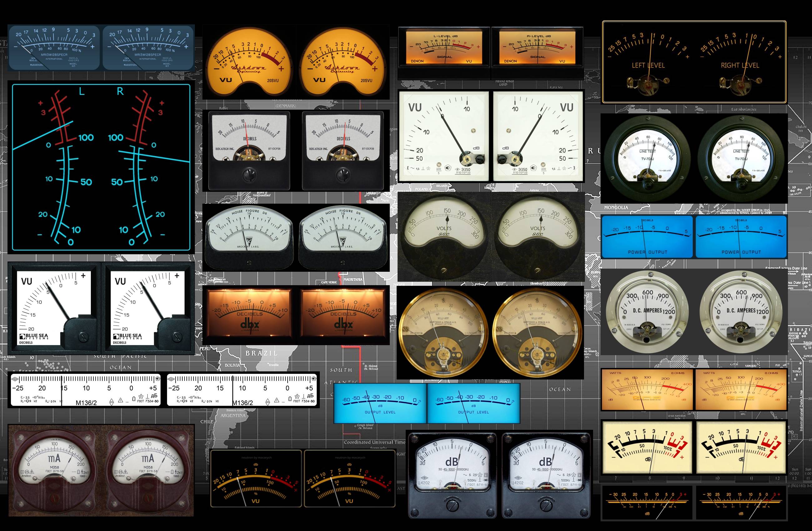This screenshot has height=531, width=812.
Task: Pick the right Ashdown 20SVU yellow meter
Action: 343,62
